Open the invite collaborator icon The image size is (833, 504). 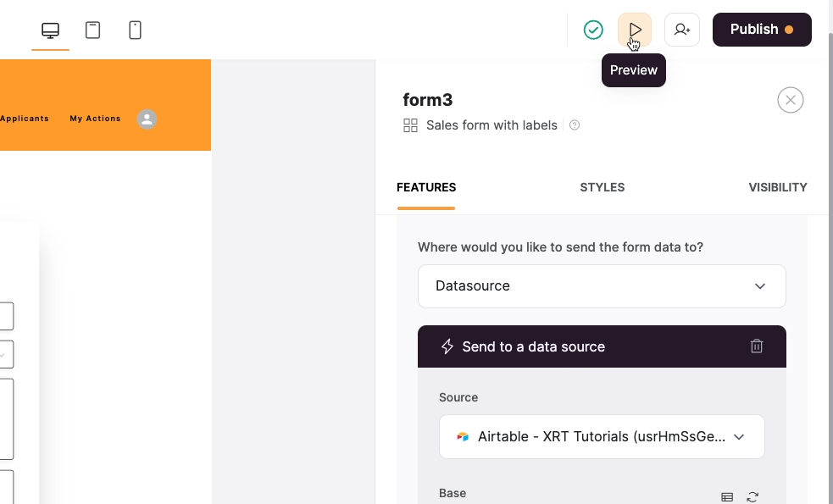point(682,30)
